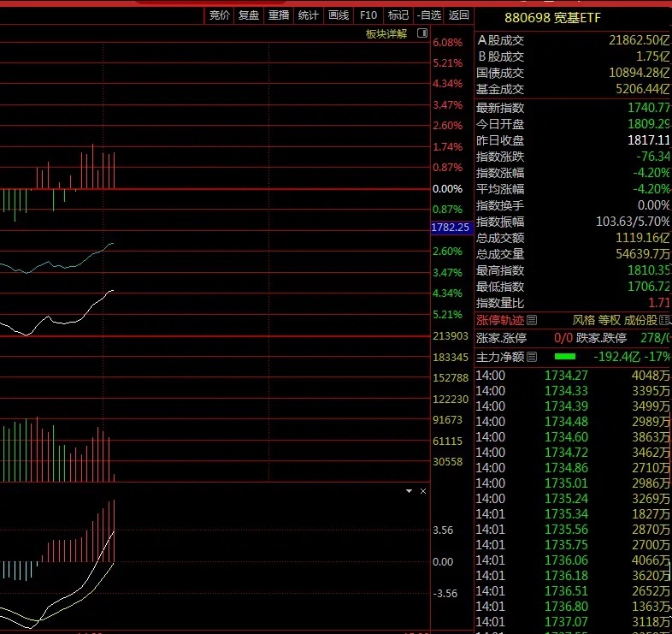The height and width of the screenshot is (634, 672).
Task: Click the 总成交额 value 1119.16亿
Action: 643,238
